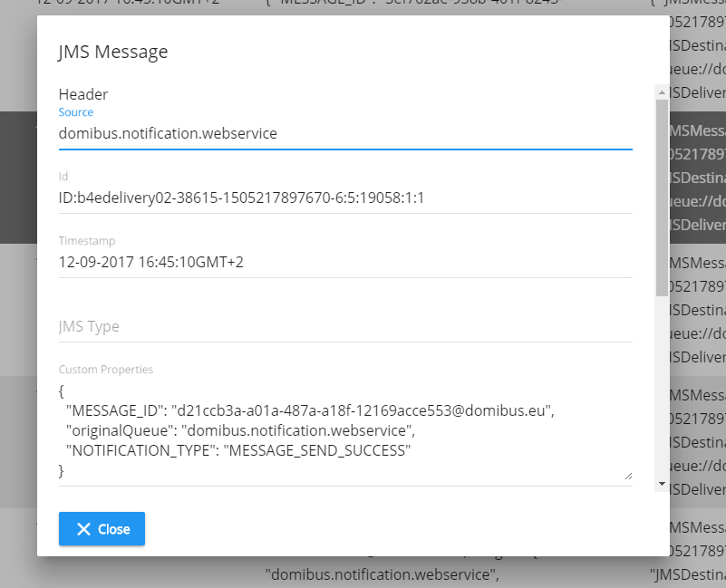Focus the Source field domibus.notification.webservice
The image size is (726, 588).
pos(345,133)
